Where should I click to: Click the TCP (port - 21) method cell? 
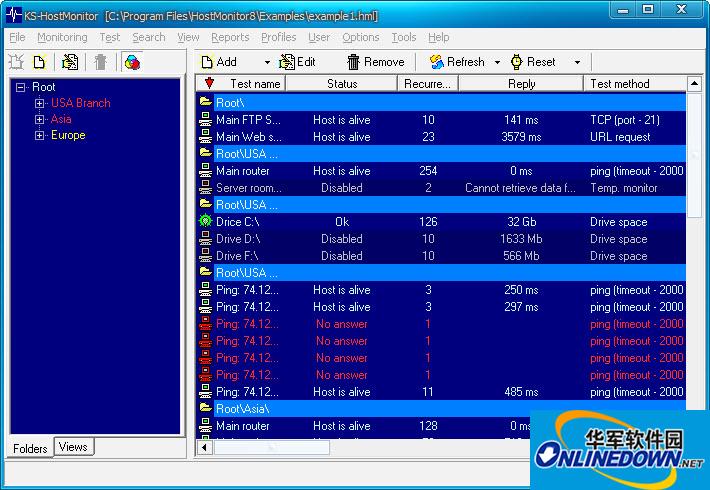(625, 120)
